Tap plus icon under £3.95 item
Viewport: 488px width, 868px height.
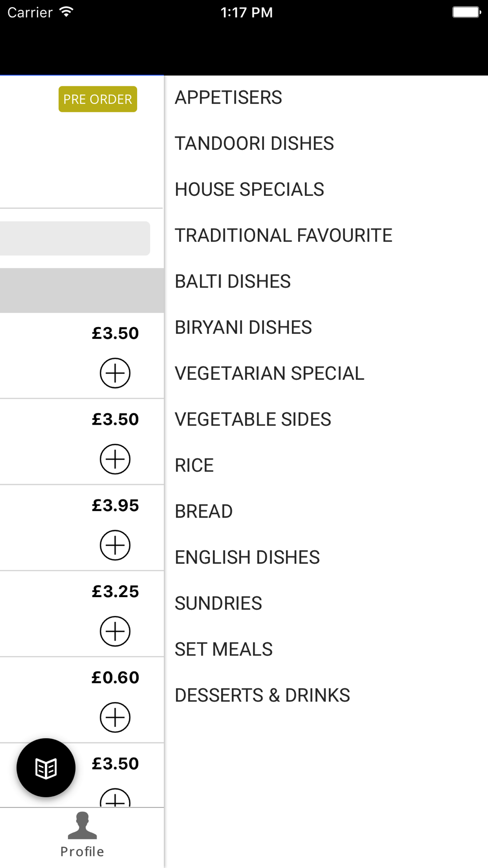click(115, 545)
